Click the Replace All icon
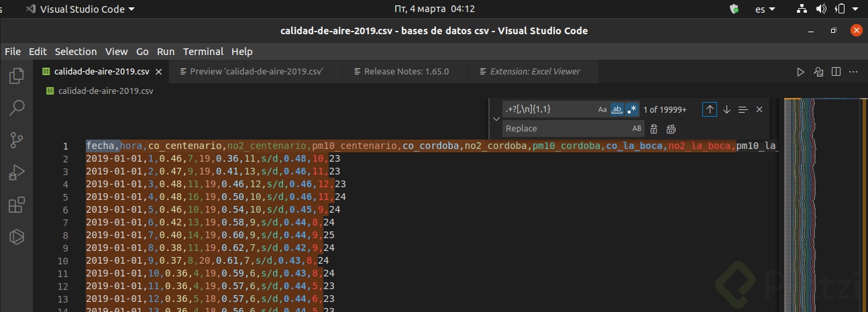 671,128
